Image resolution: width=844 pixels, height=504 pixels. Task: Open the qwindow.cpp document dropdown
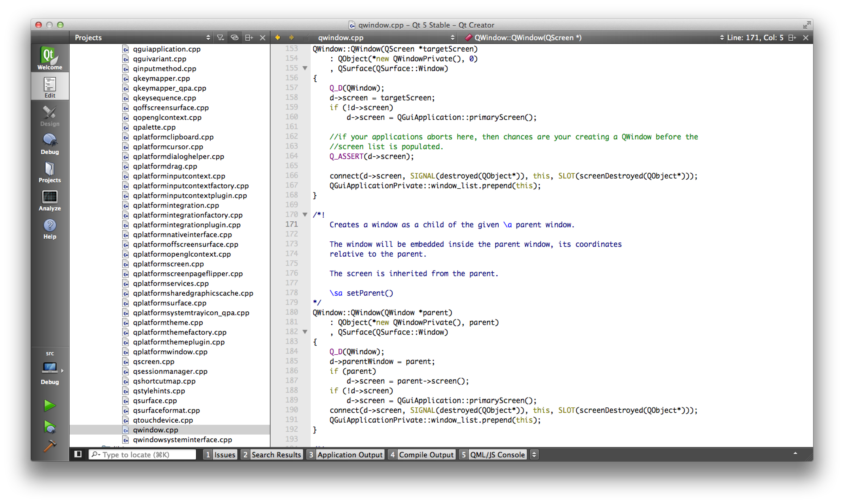pyautogui.click(x=452, y=37)
